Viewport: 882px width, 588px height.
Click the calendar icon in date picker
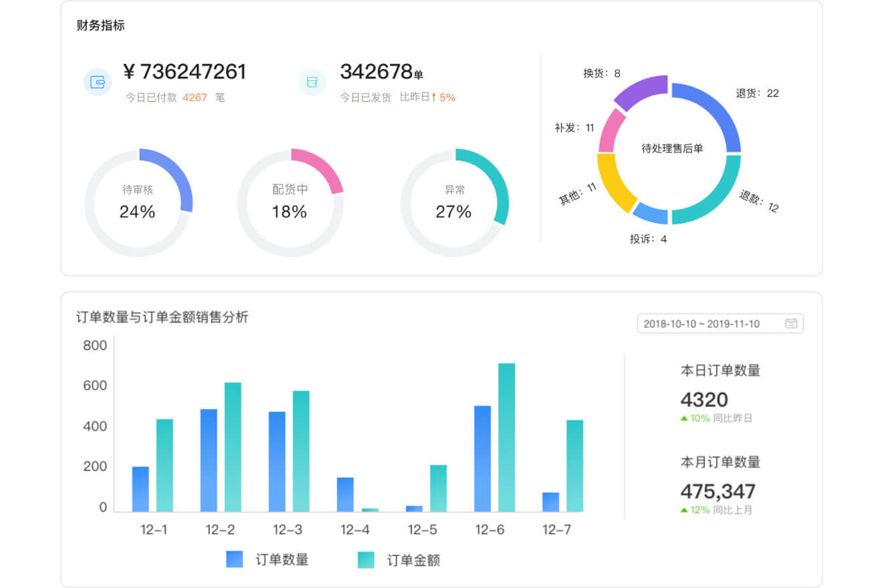791,323
